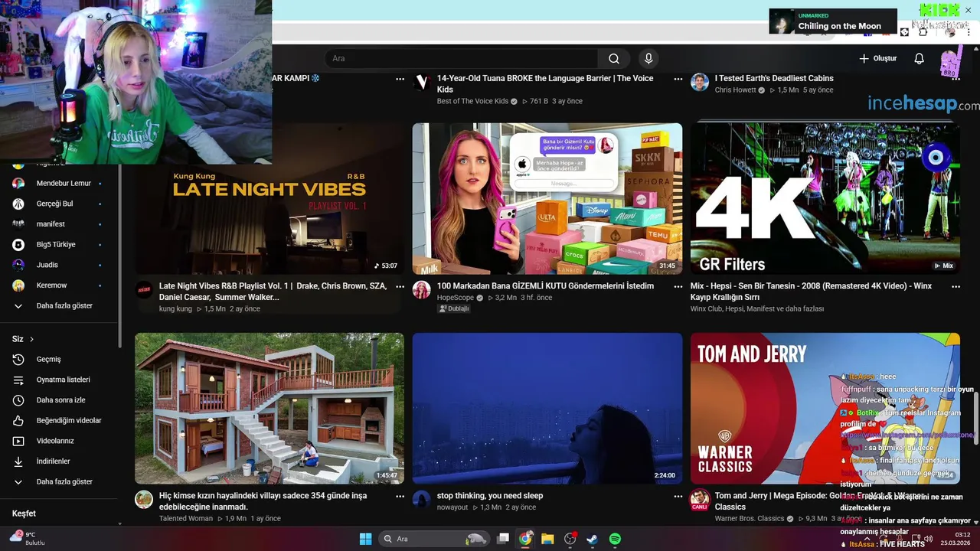This screenshot has width=980, height=551.
Task: Click Warner Bros. Classics live avatar
Action: pyautogui.click(x=700, y=500)
